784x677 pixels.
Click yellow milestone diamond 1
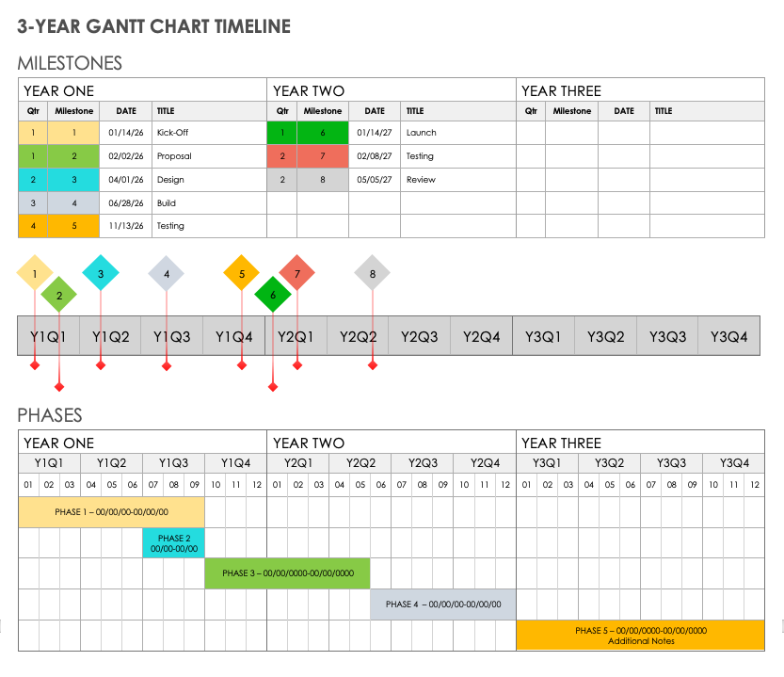[x=34, y=273]
